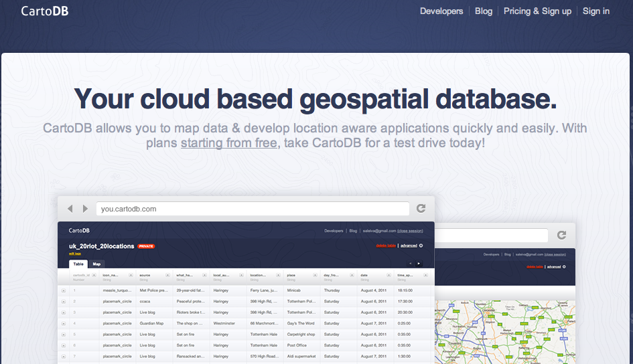Click the 'edit tags' link under table name
Image resolution: width=633 pixels, height=364 pixels.
tap(75, 254)
